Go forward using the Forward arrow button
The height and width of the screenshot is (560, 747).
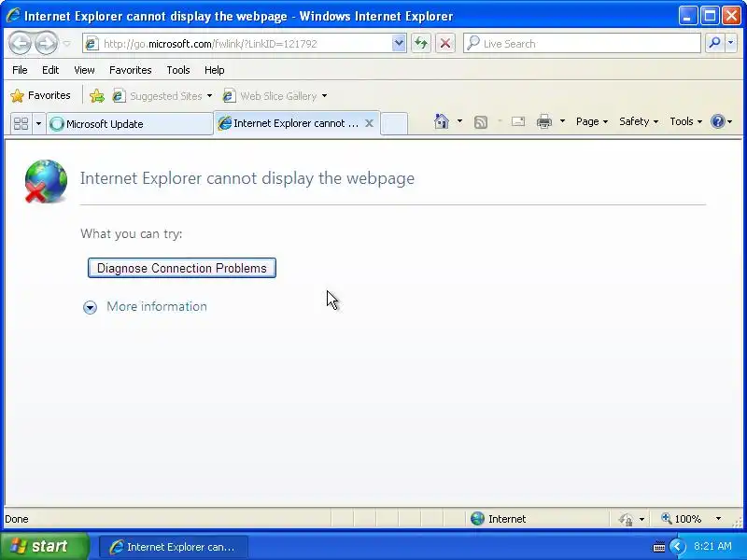pos(46,44)
